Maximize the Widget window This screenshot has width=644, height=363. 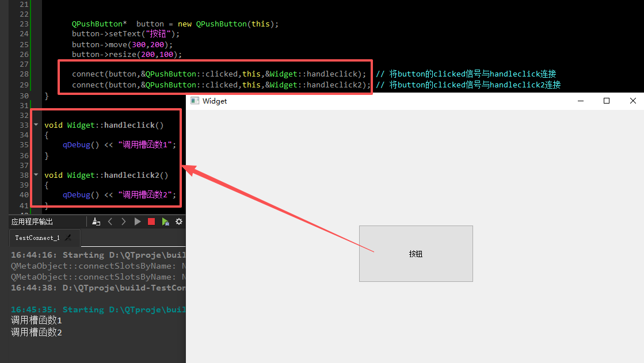coord(606,101)
